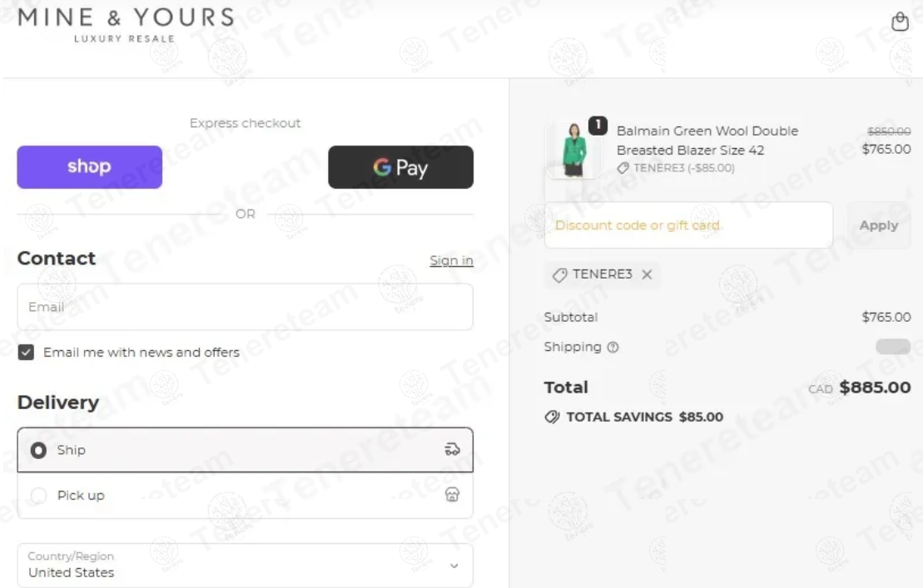923x588 pixels.
Task: Apply the discount code
Action: tap(878, 225)
